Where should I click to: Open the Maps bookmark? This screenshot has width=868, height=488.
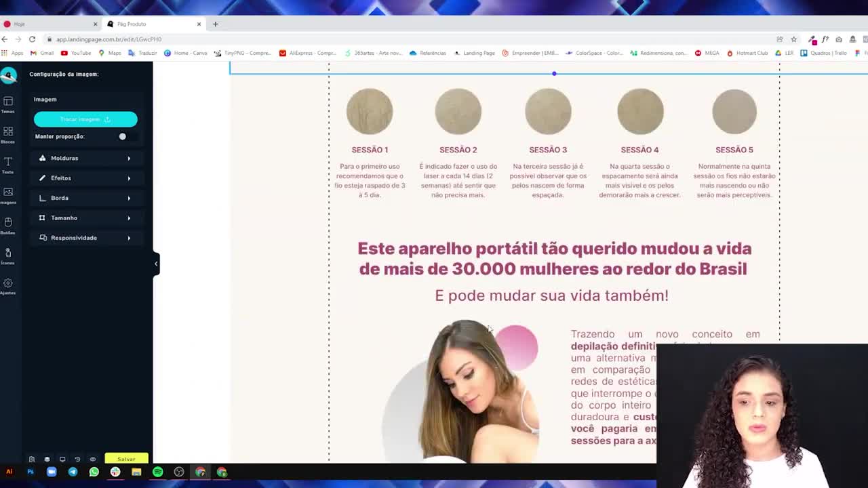[110, 53]
